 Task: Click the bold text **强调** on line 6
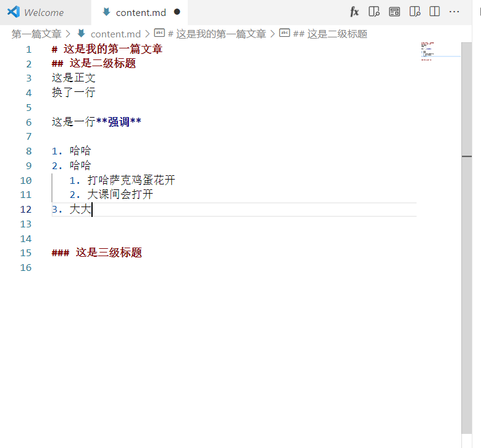pyautogui.click(x=118, y=122)
